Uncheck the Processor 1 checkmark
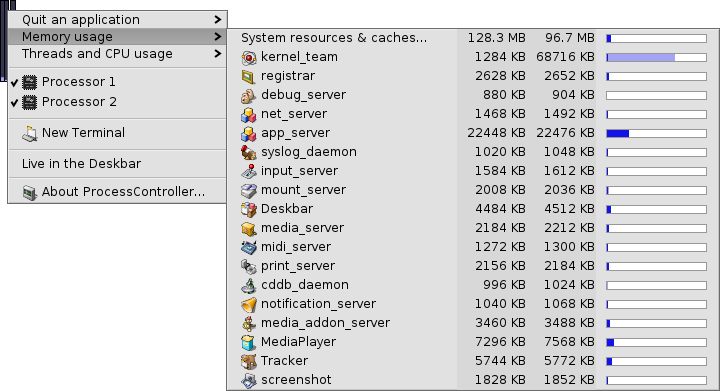This screenshot has width=720, height=391. [x=14, y=83]
